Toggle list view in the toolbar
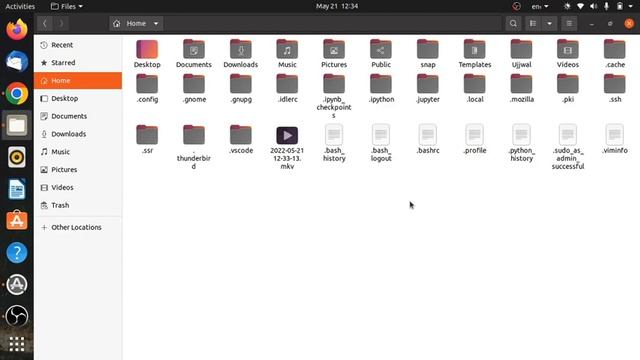The image size is (640, 360). pyautogui.click(x=533, y=23)
